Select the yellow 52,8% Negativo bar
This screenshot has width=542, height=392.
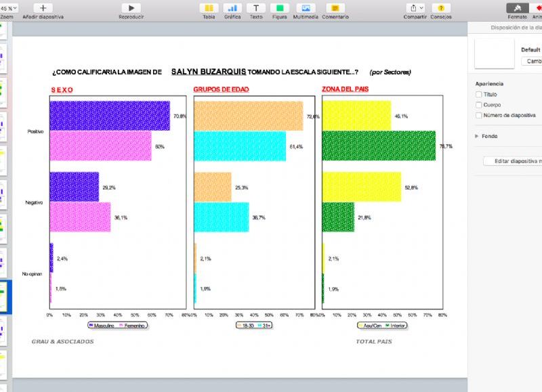362,187
